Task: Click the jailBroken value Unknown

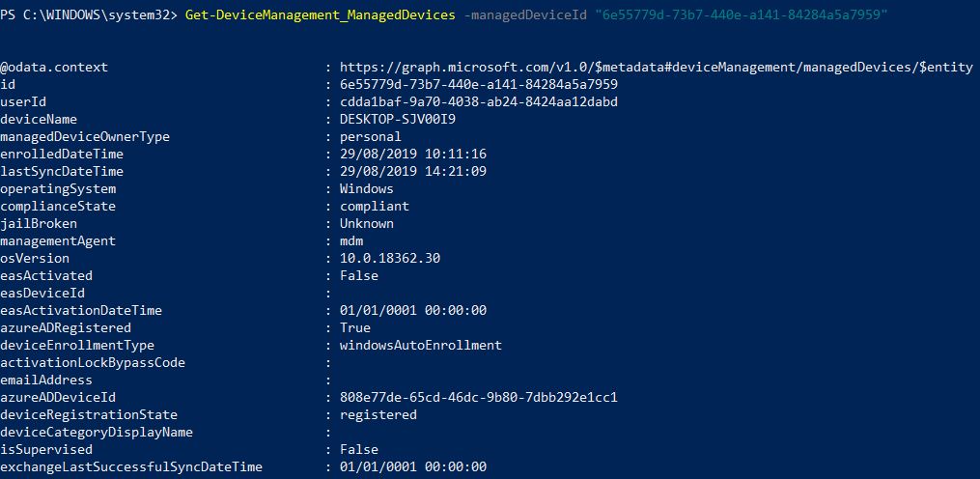Action: click(x=367, y=223)
